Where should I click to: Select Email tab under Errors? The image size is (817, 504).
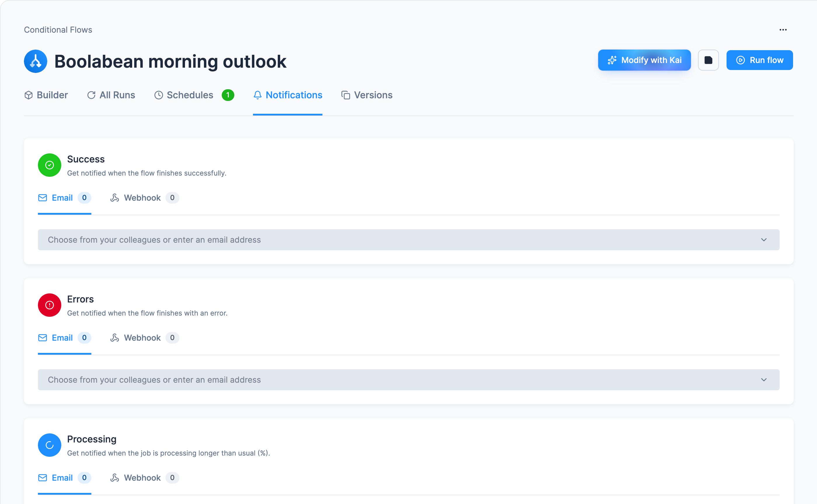coord(65,338)
